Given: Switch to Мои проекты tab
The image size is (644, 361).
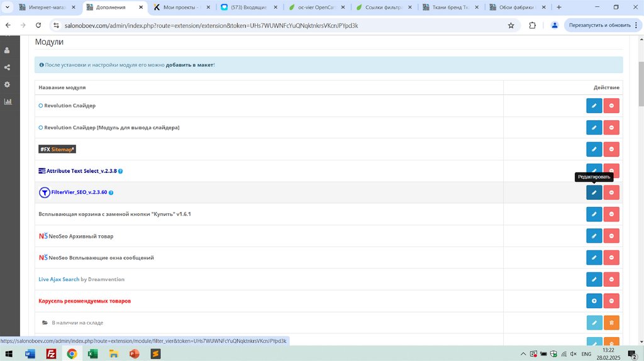Looking at the screenshot, I should click(180, 8).
